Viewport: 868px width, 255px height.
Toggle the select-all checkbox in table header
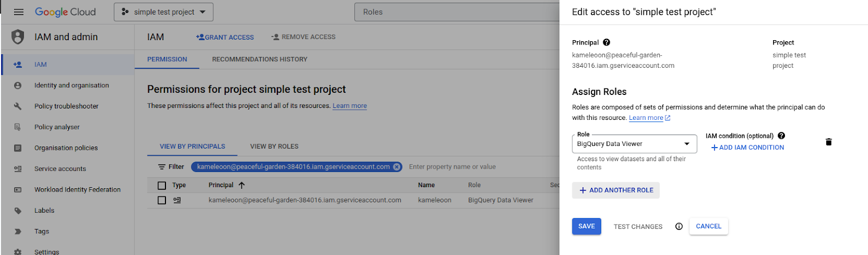pos(162,186)
